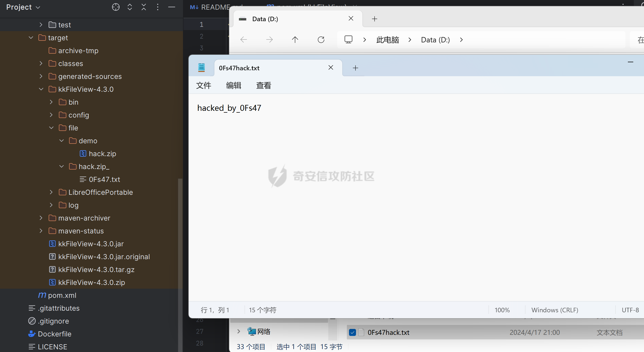Click the locate-file crosshair icon in Project panel
This screenshot has height=352, width=644.
coord(116,7)
